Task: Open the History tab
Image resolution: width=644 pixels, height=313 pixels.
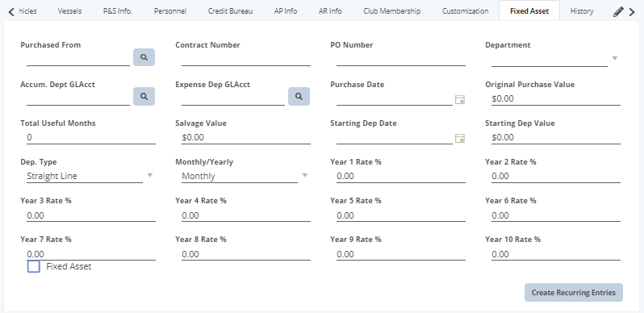Action: click(582, 11)
